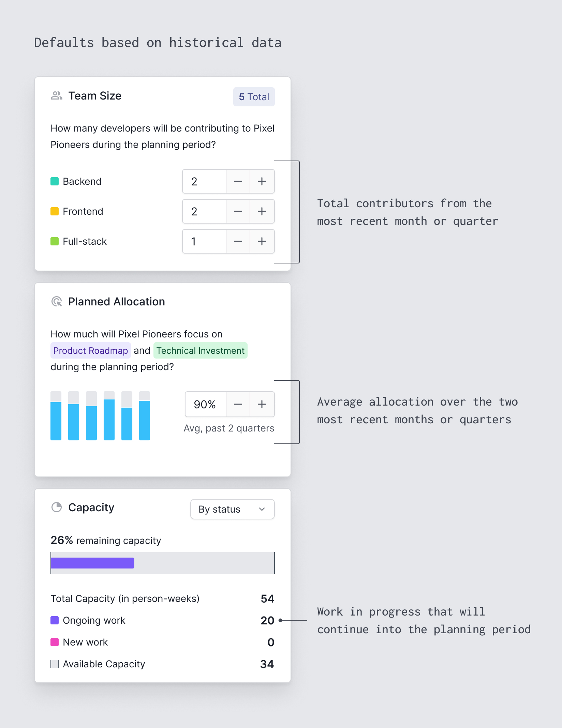Click the Frontend yellow color swatch
Image resolution: width=562 pixels, height=728 pixels.
click(55, 211)
